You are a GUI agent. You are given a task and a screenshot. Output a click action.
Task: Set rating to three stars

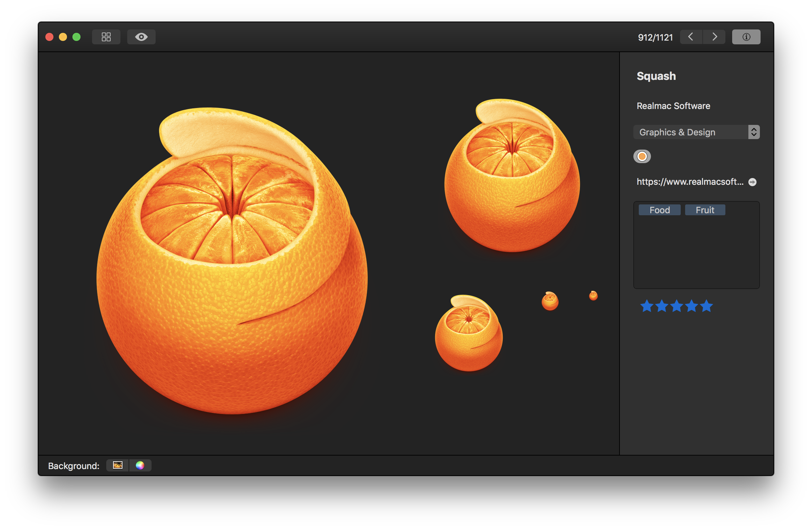677,306
